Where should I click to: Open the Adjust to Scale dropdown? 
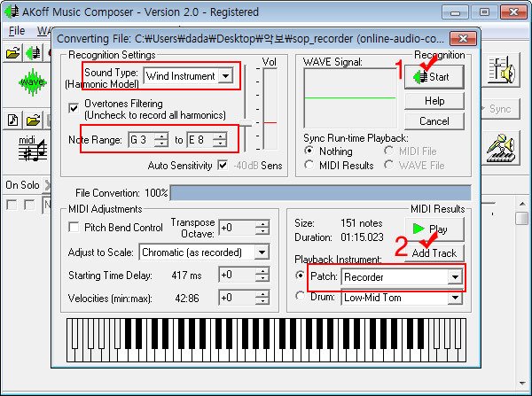[x=262, y=252]
